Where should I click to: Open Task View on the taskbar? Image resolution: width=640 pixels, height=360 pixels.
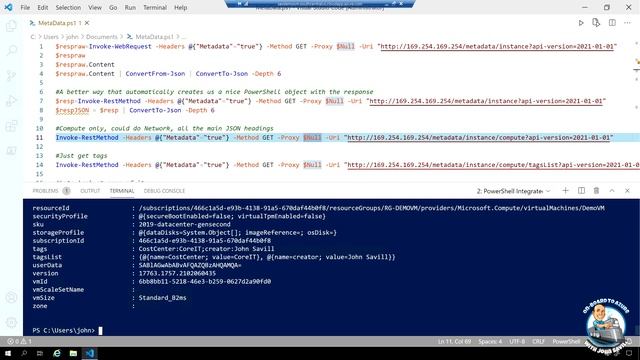coord(40,353)
